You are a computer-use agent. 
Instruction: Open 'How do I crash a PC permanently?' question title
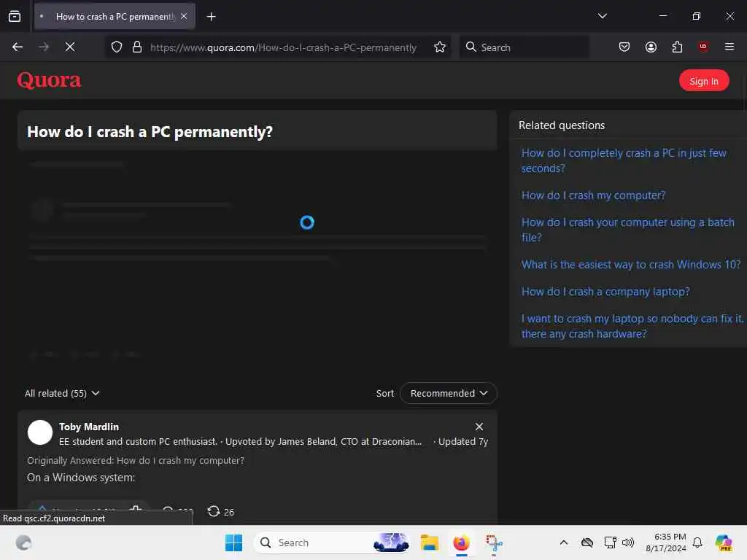[150, 131]
